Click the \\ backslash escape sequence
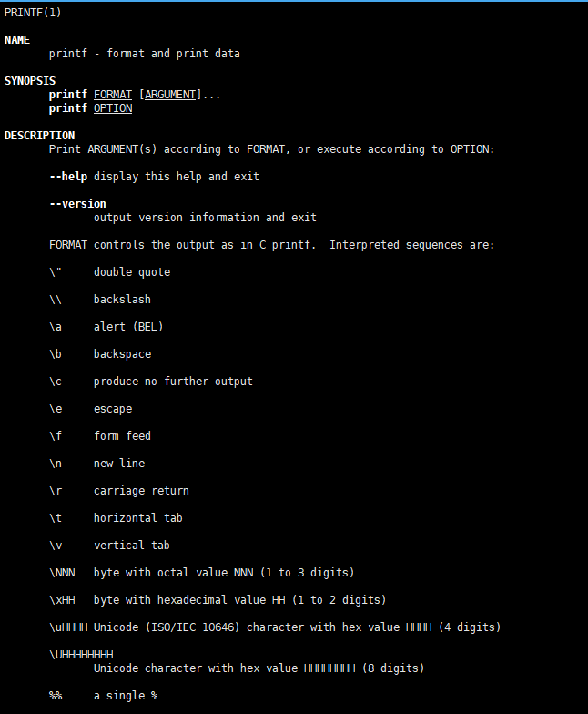588x714 pixels. pos(56,300)
